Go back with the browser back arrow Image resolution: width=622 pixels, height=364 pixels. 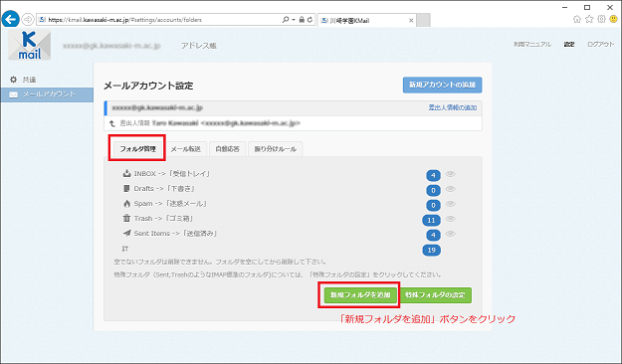[10, 19]
